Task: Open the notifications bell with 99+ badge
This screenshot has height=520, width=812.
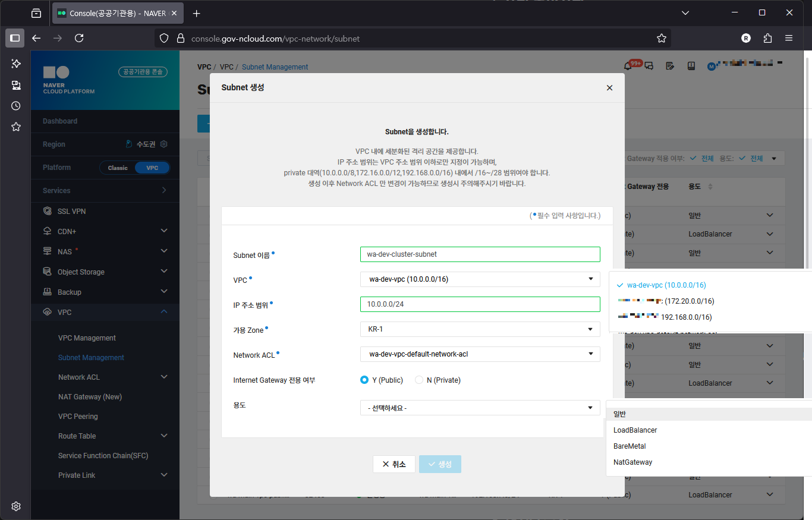Action: (629, 65)
